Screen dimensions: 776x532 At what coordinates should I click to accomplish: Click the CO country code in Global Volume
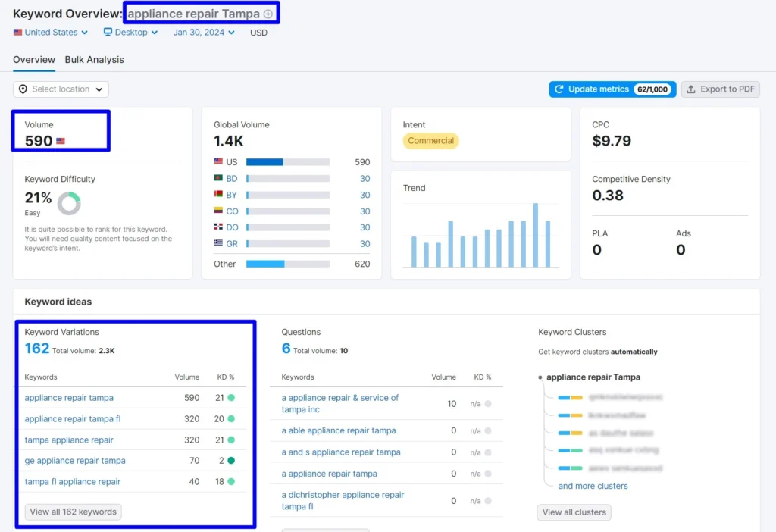click(232, 211)
